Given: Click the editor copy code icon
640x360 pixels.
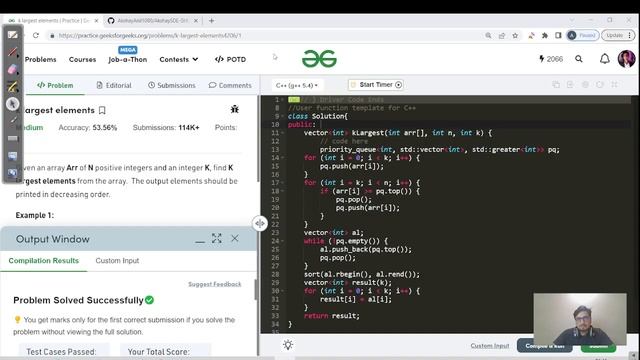Looking at the screenshot, I should 556,84.
